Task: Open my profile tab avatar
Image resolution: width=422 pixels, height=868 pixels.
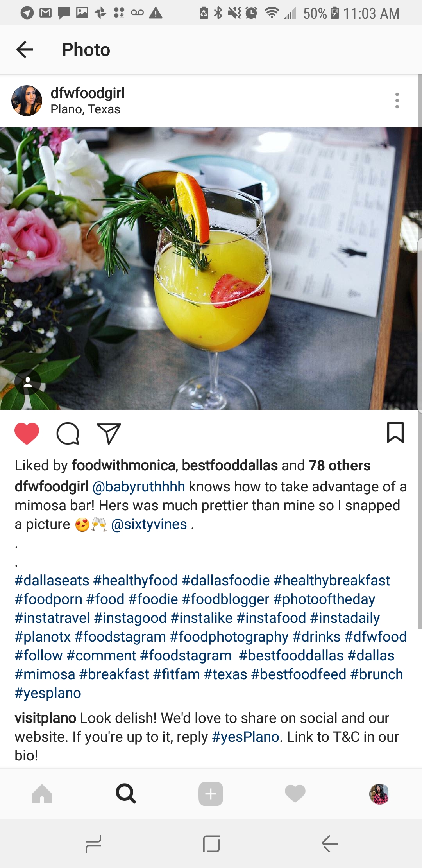Action: click(x=379, y=794)
